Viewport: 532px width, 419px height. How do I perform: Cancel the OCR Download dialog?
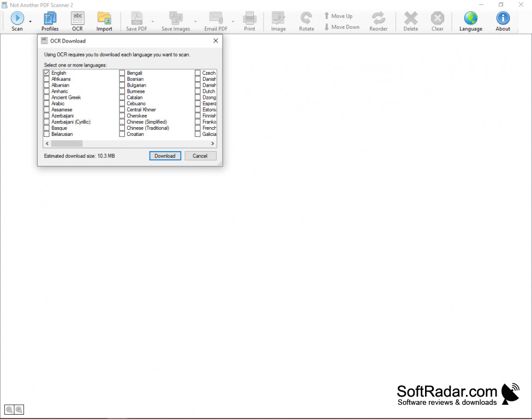click(x=200, y=155)
